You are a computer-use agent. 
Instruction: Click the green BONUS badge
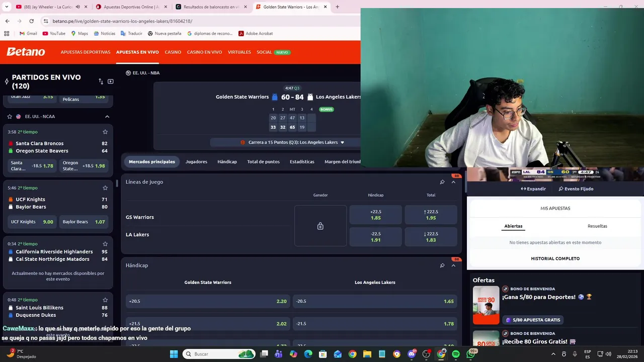point(327,109)
